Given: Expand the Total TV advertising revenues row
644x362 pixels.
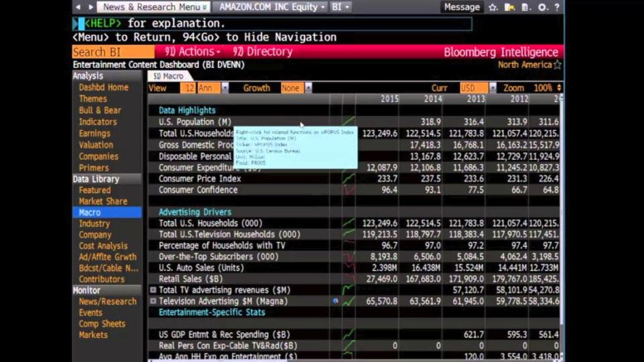Looking at the screenshot, I should (153, 290).
